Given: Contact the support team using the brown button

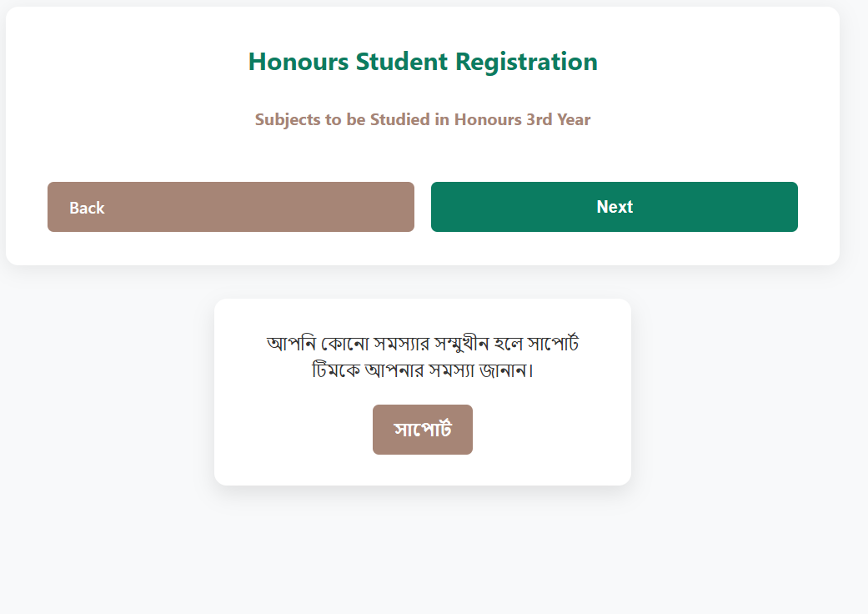Looking at the screenshot, I should [422, 430].
